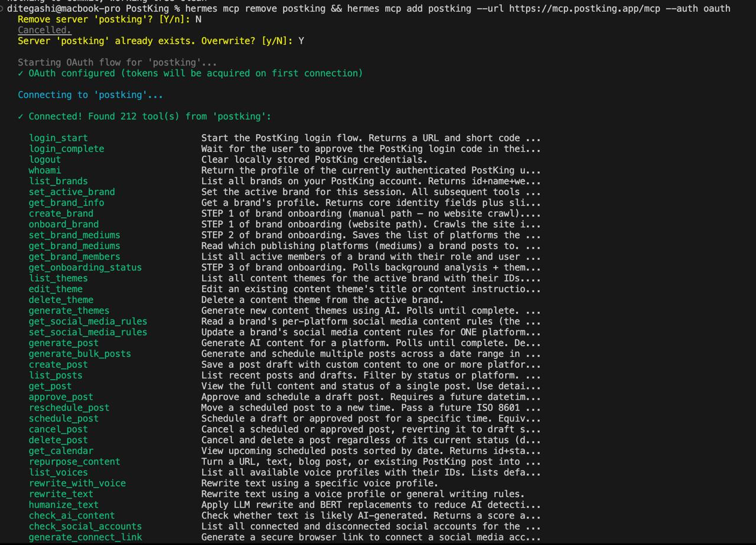Click the mcp.postking.app URL in the command
The image size is (756, 545).
pos(585,8)
